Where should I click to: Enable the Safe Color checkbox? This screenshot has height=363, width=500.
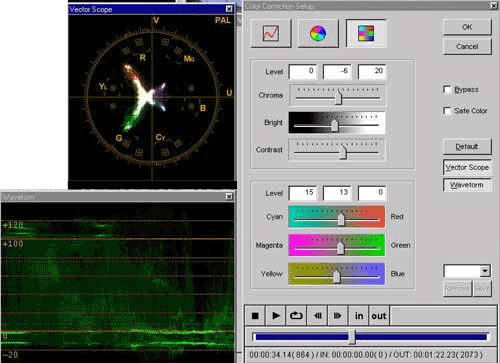[x=447, y=111]
